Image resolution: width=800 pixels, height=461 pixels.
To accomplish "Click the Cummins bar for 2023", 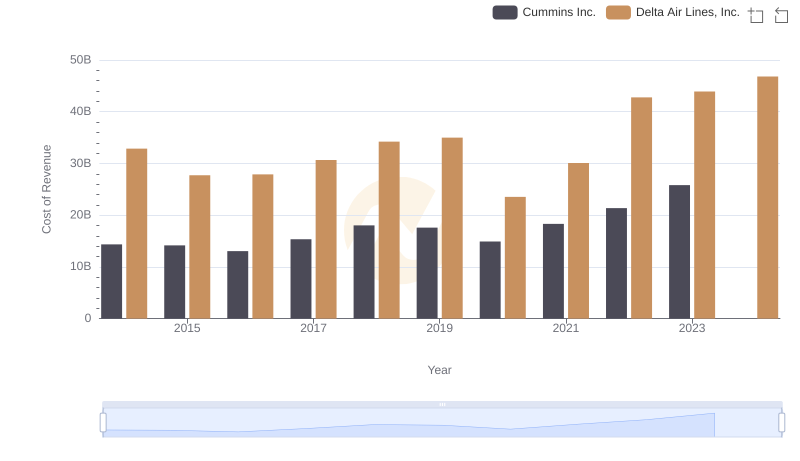I will point(679,252).
